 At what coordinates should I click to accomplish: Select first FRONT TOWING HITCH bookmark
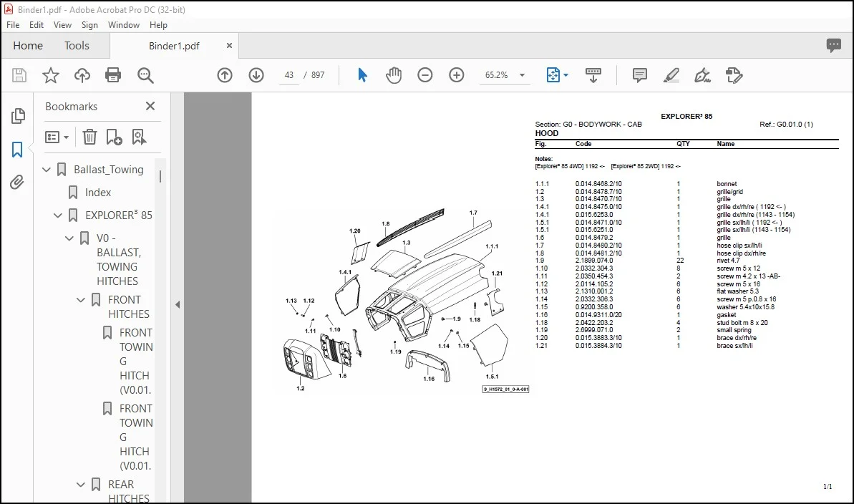pyautogui.click(x=135, y=362)
